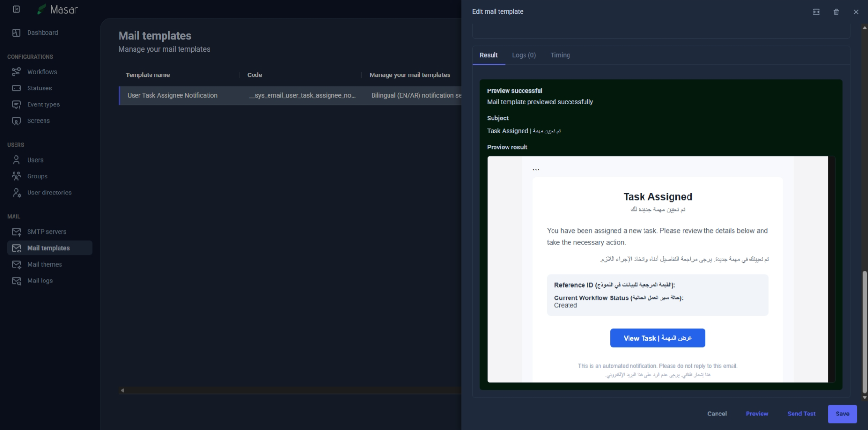Open the Event types page
This screenshot has height=430, width=868.
point(43,104)
